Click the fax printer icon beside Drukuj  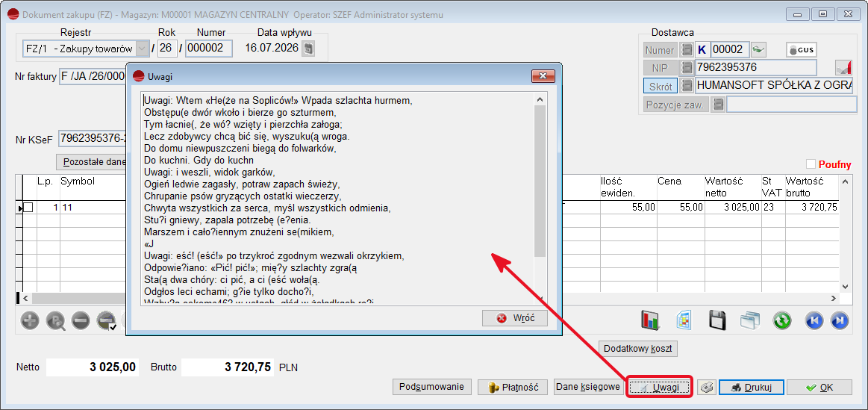point(706,388)
